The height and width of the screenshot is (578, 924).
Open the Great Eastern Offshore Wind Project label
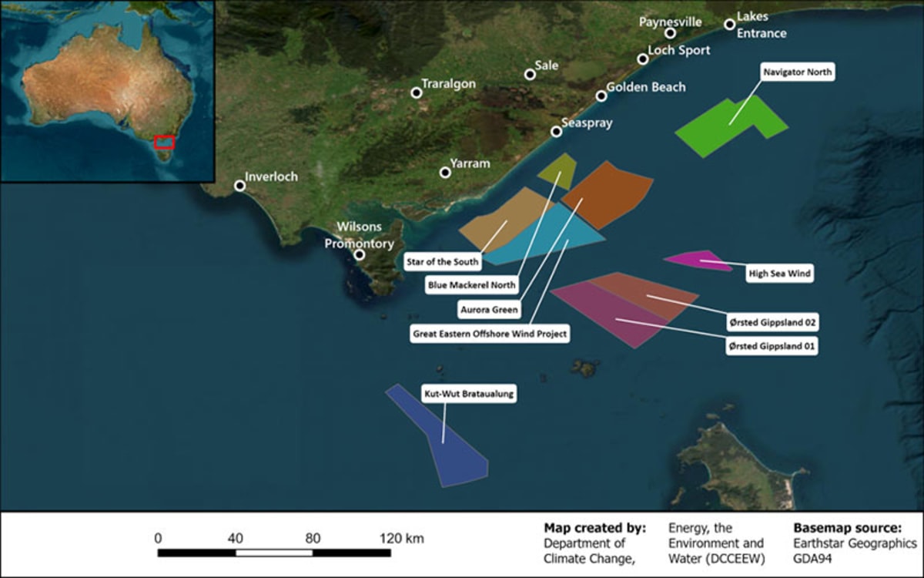point(489,334)
